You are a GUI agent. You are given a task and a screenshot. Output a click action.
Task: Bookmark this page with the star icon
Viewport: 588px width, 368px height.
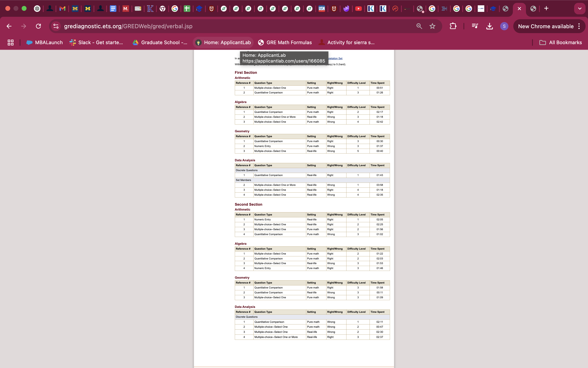click(x=432, y=26)
